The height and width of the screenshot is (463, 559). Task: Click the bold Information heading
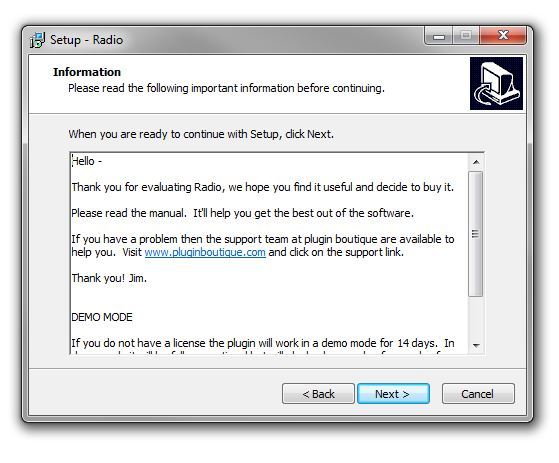pos(87,72)
